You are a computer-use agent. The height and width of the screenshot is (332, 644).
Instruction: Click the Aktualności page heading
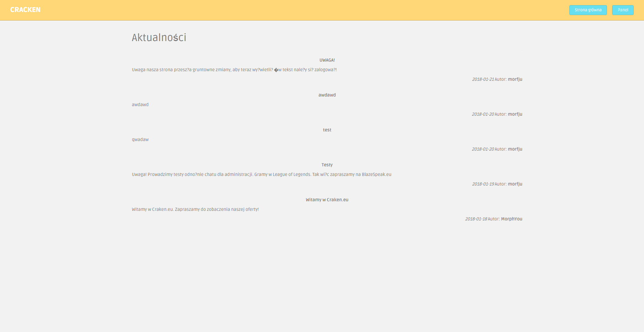[159, 37]
